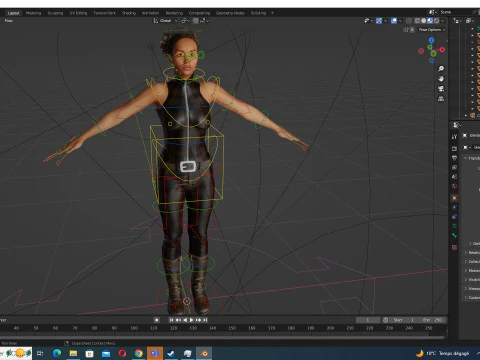Toggle camera view icon in viewport

pos(441,89)
